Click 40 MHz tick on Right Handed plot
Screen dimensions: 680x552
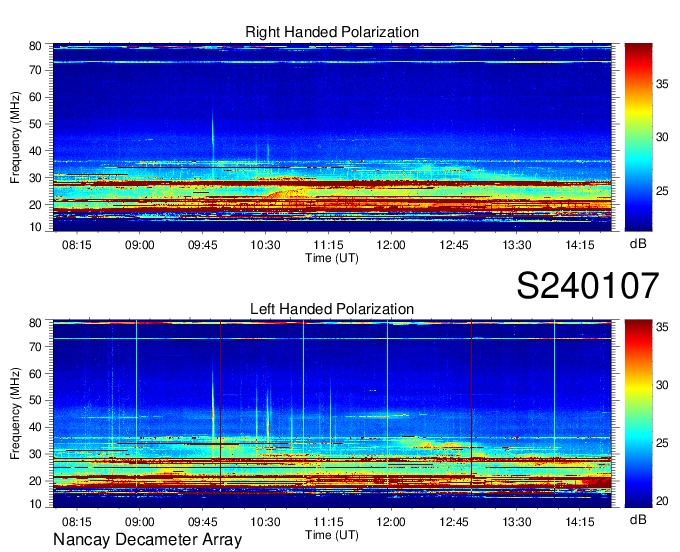(x=35, y=151)
